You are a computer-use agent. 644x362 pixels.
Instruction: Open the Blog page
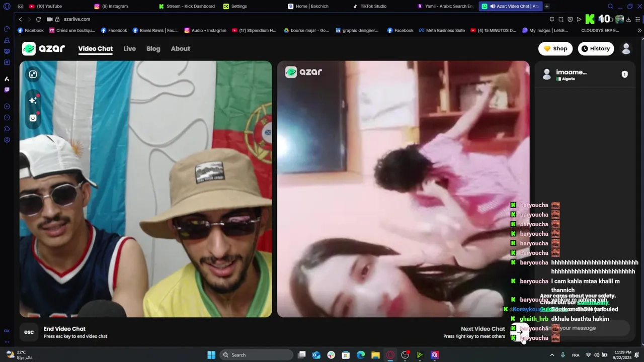point(153,49)
